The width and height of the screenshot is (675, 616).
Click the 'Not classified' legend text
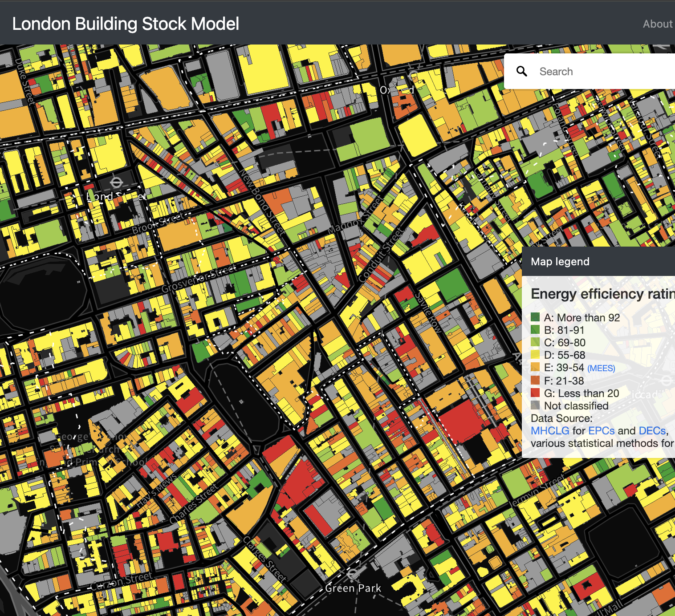coord(576,406)
